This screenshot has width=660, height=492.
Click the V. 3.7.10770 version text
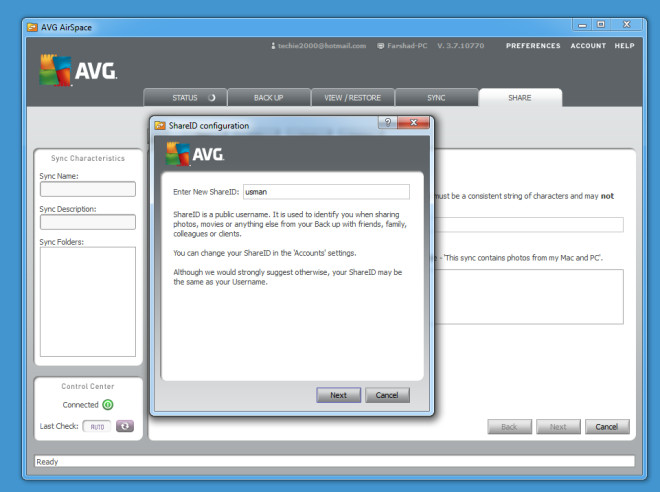click(x=460, y=45)
